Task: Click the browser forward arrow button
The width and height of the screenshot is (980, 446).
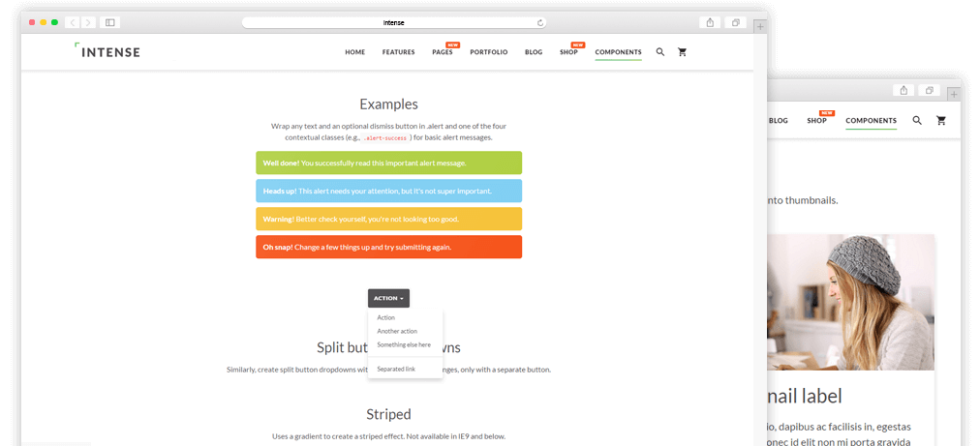Action: coord(87,22)
